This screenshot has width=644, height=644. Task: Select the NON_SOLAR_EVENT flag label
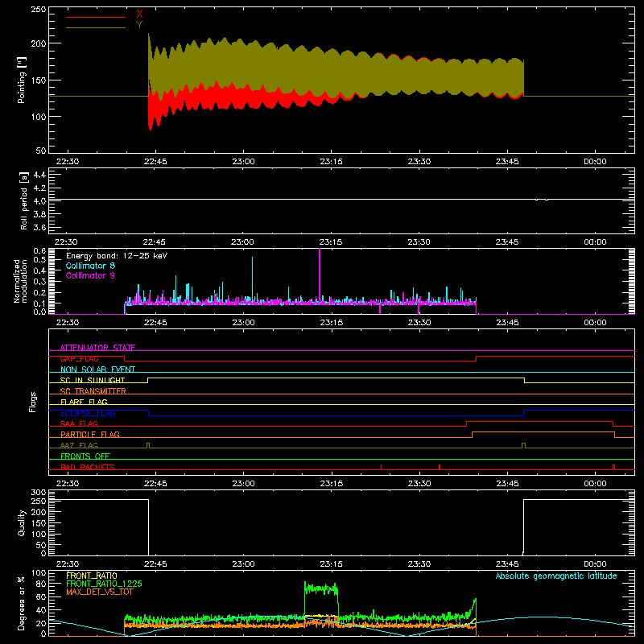pos(97,369)
